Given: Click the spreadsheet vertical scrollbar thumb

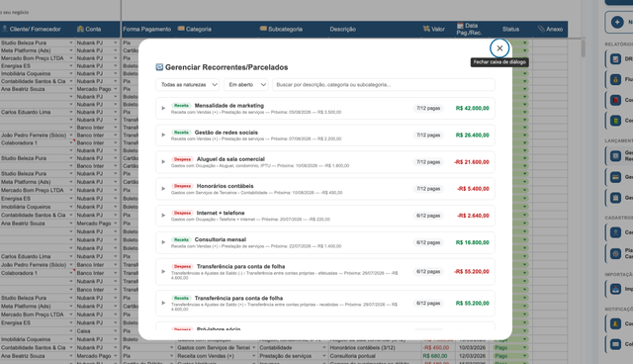Looking at the screenshot, I should click(x=583, y=48).
